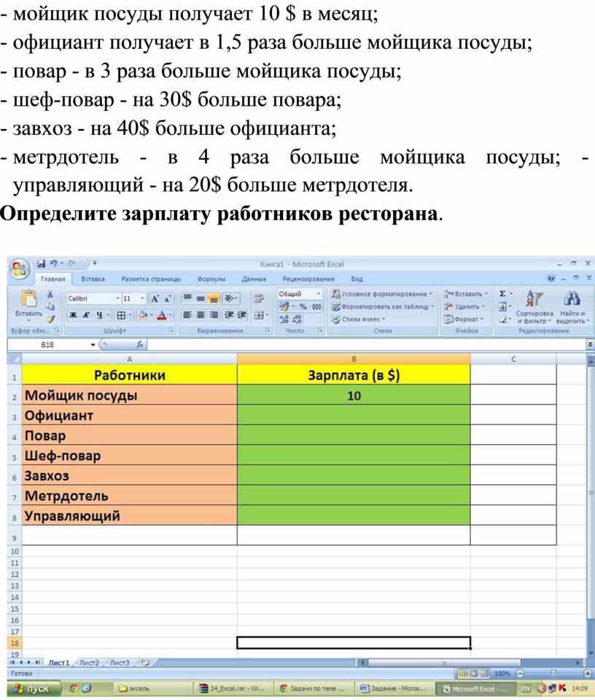Toggle italic К formatting
595x700 pixels.
(86, 315)
